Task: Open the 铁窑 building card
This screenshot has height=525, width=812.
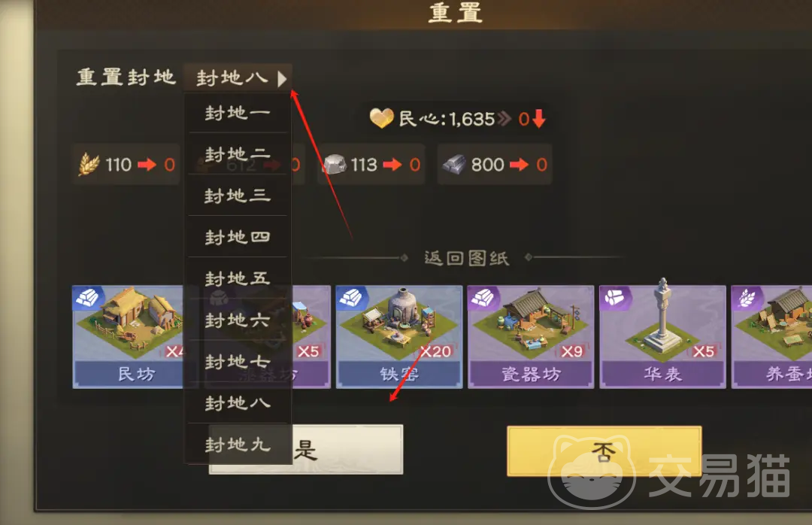Action: (x=398, y=336)
